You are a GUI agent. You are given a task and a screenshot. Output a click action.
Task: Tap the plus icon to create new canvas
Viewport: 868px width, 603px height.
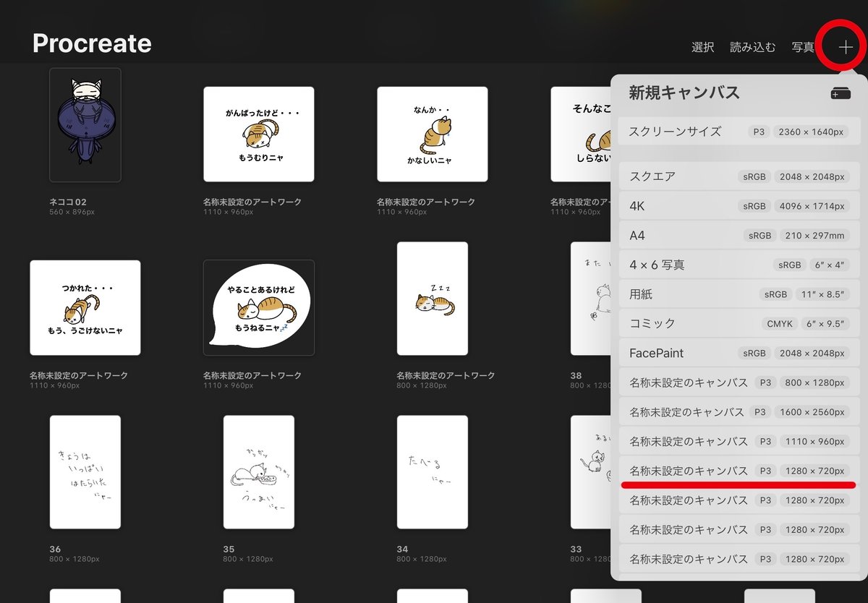pyautogui.click(x=846, y=48)
